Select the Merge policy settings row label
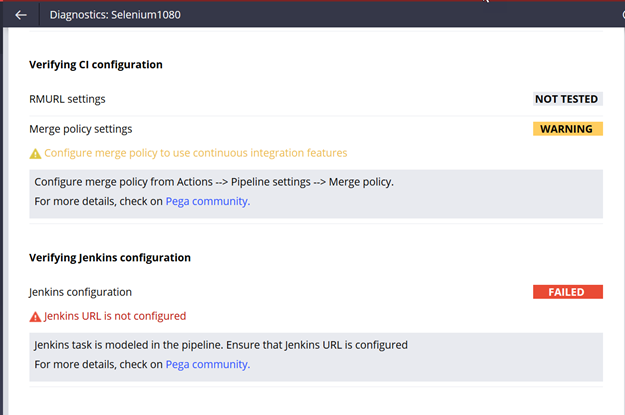 (80, 129)
